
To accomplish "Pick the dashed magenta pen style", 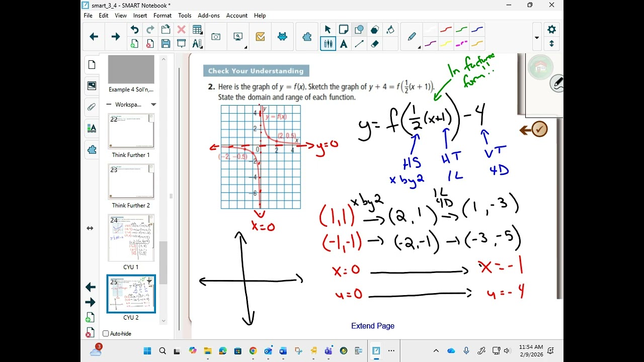I will pyautogui.click(x=462, y=44).
